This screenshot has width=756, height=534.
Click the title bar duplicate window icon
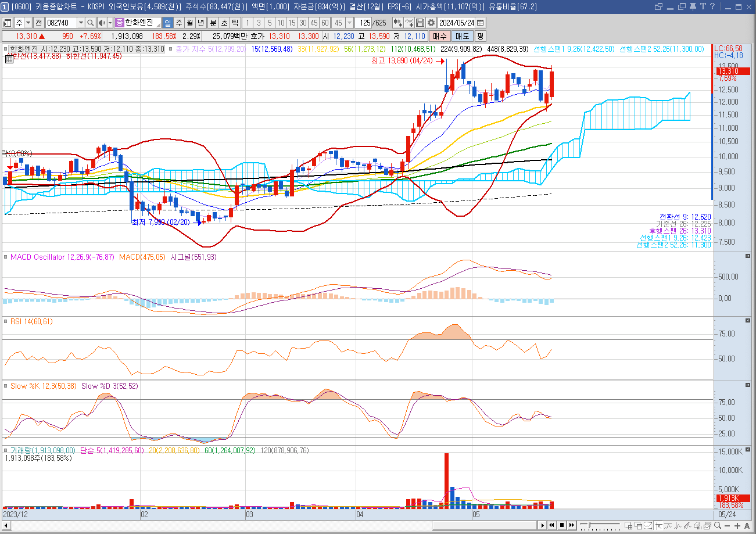coord(682,6)
